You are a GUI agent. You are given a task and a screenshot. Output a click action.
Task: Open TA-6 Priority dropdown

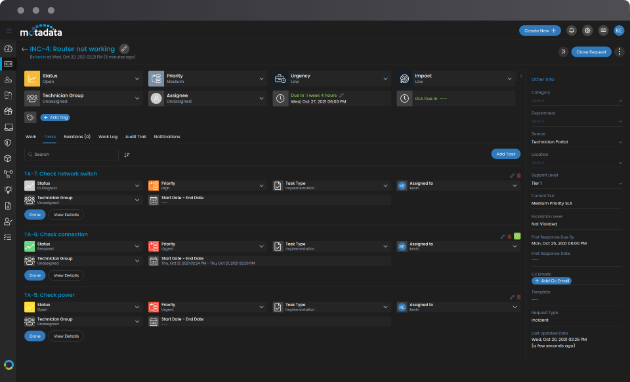[207, 246]
